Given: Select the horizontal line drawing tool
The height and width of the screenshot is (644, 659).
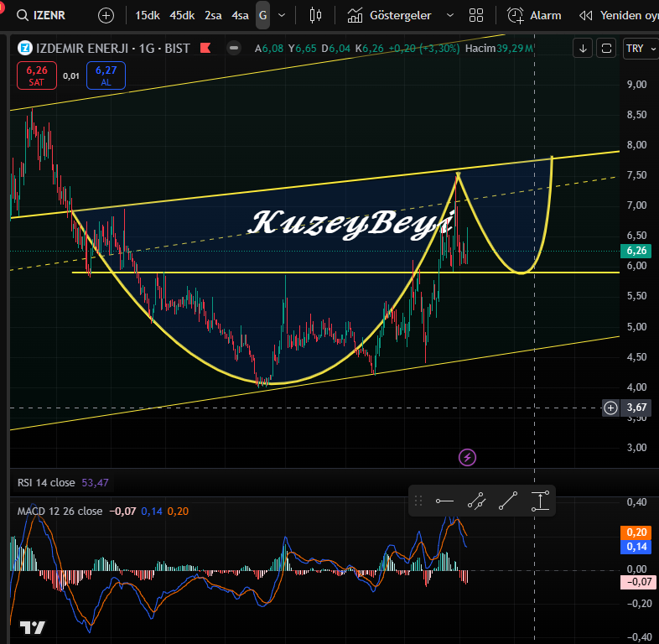Looking at the screenshot, I should coord(444,501).
